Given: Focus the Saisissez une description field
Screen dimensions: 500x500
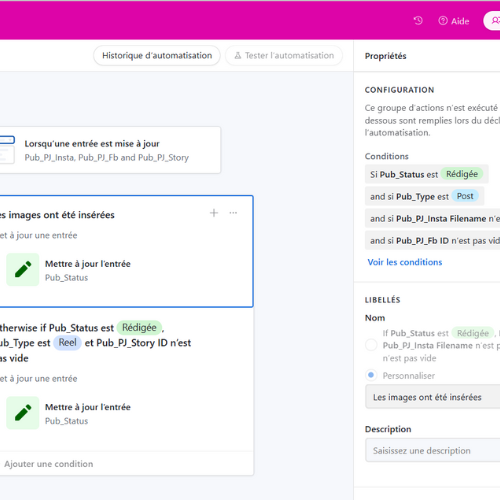Looking at the screenshot, I should [x=433, y=450].
